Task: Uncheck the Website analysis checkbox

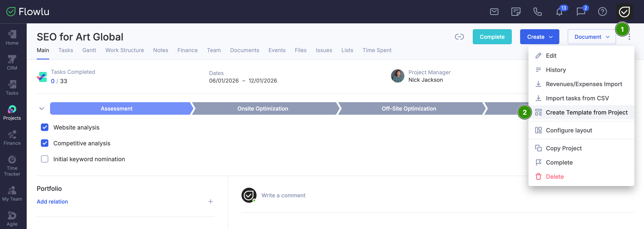Action: click(44, 127)
